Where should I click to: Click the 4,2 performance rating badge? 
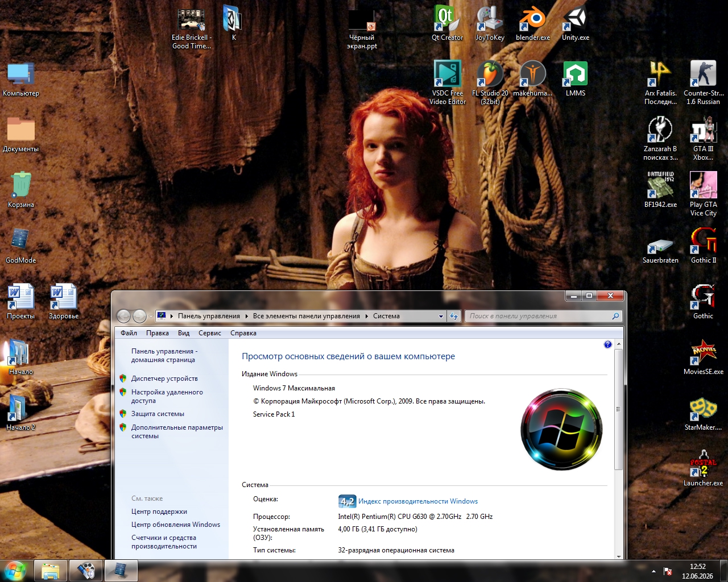347,501
